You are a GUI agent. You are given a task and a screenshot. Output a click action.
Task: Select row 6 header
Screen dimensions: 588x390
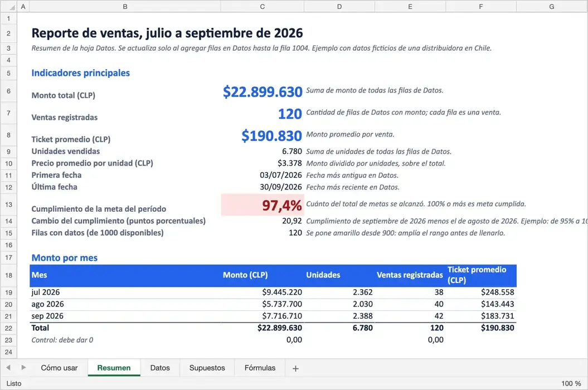(x=8, y=91)
